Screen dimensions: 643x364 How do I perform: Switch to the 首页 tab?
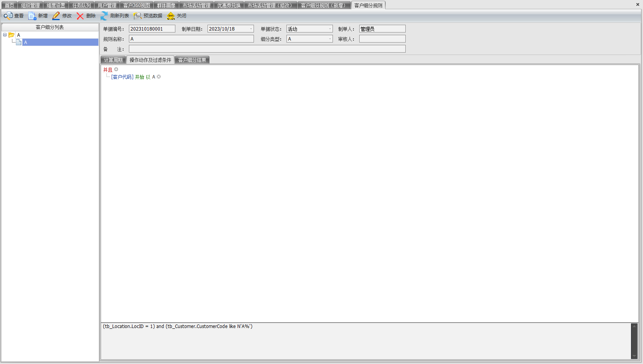coord(9,5)
